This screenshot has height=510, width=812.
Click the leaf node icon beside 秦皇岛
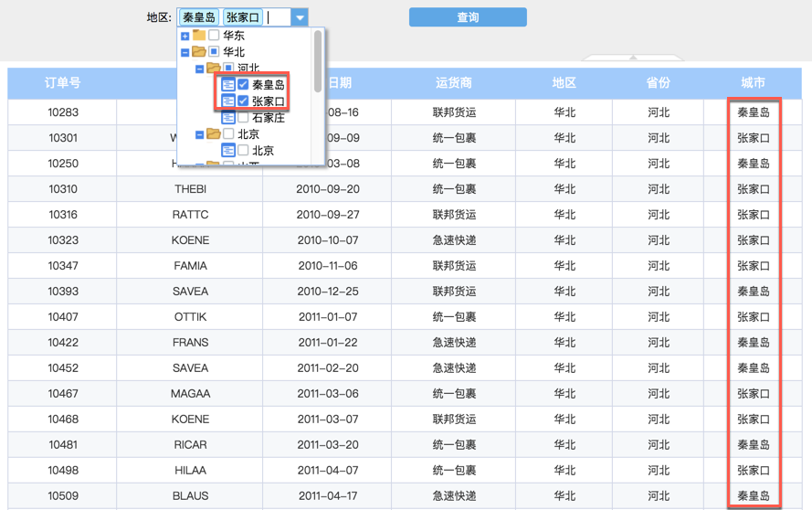(x=228, y=84)
